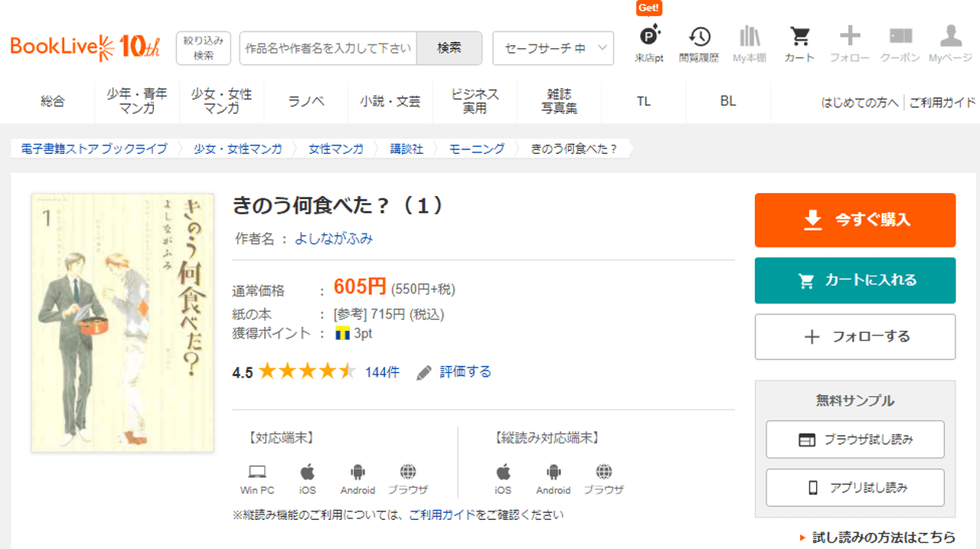Add book with カートに入れる button

click(854, 280)
